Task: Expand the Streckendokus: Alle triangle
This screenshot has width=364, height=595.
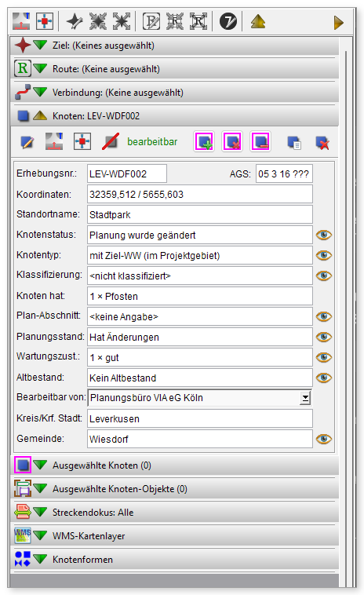Action: point(40,512)
